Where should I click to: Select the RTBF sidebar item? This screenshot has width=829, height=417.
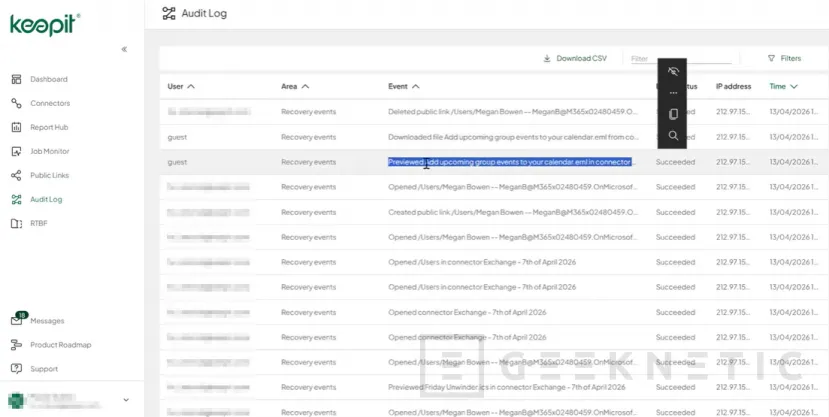pyautogui.click(x=38, y=223)
